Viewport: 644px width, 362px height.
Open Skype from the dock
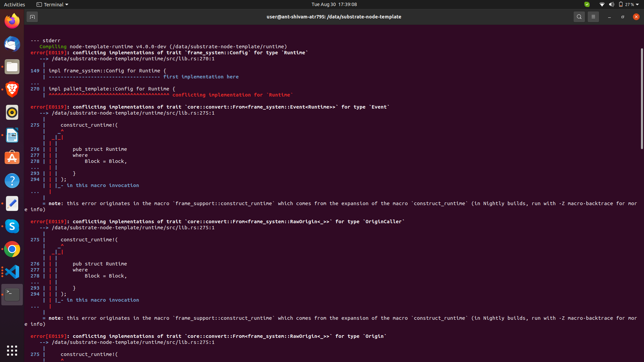pyautogui.click(x=12, y=226)
